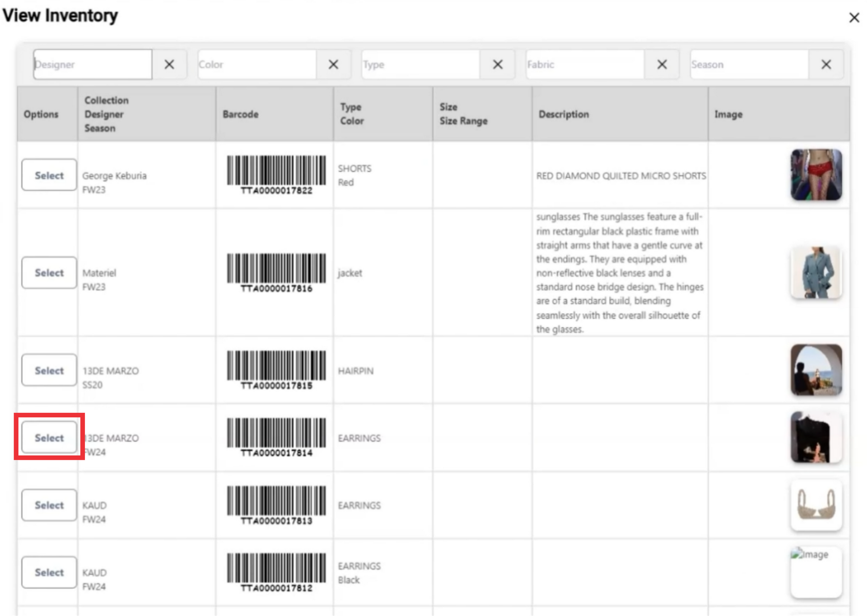This screenshot has height=616, width=867.
Task: Clear the Color filter field
Action: point(333,65)
